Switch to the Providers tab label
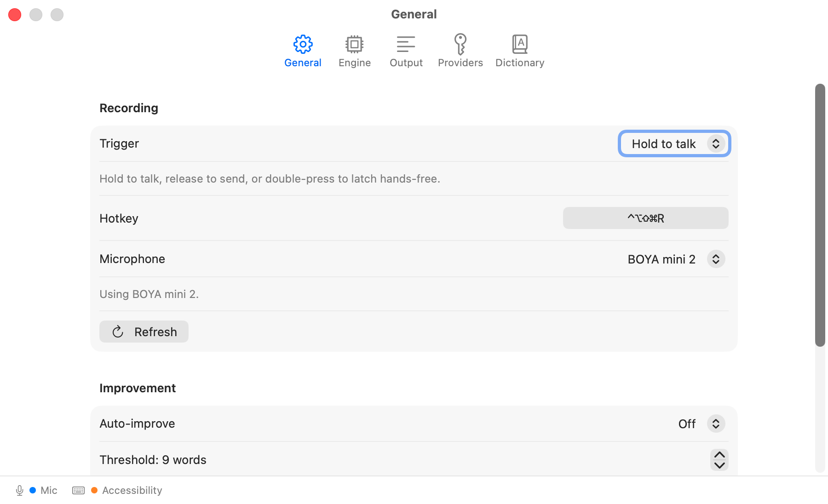This screenshot has height=504, width=828. (x=460, y=63)
